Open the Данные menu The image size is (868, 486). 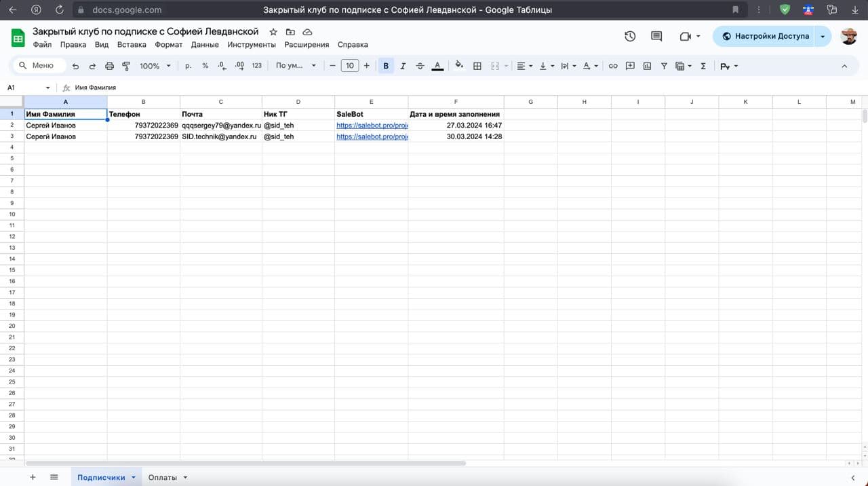[205, 45]
